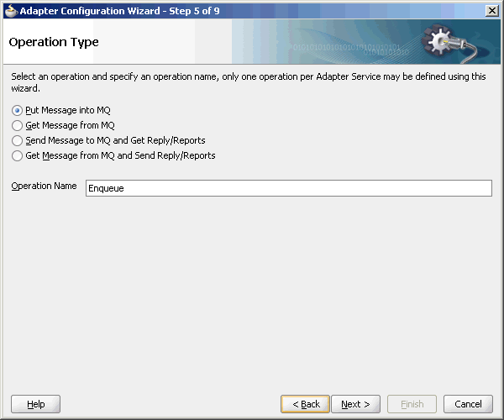
Task: Click the title bar text Step 5 of 9
Action: [195, 11]
